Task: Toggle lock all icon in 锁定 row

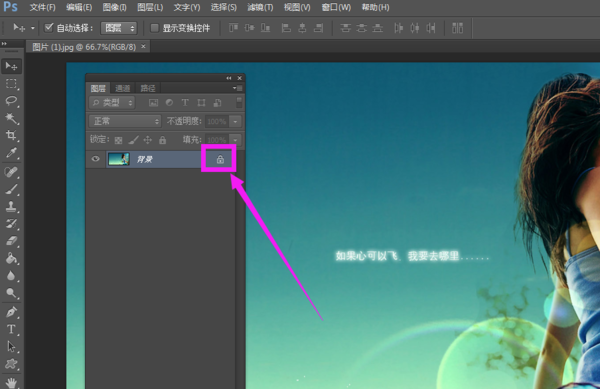Action: coord(163,140)
